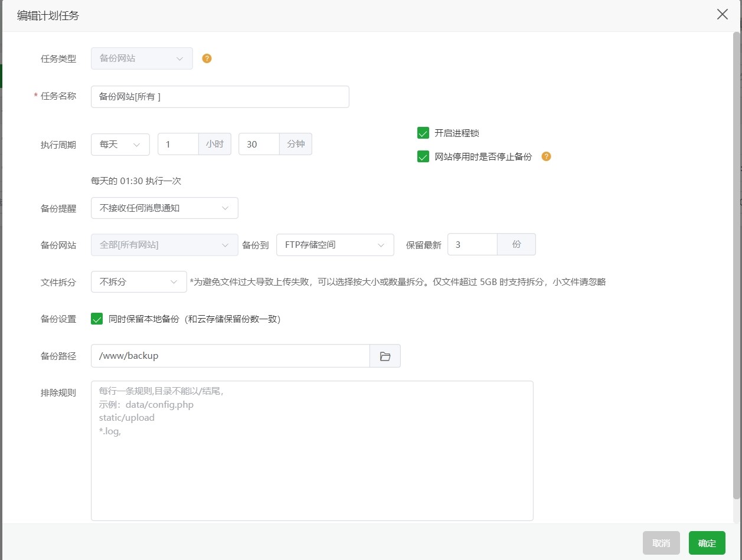This screenshot has width=742, height=560.
Task: Click the 备份设置 label
Action: (x=58, y=319)
